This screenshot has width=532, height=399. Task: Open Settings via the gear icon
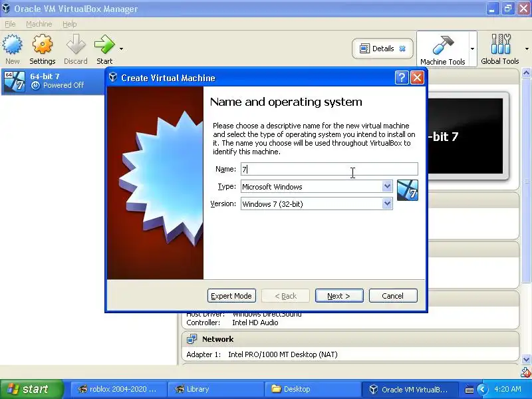(x=43, y=45)
